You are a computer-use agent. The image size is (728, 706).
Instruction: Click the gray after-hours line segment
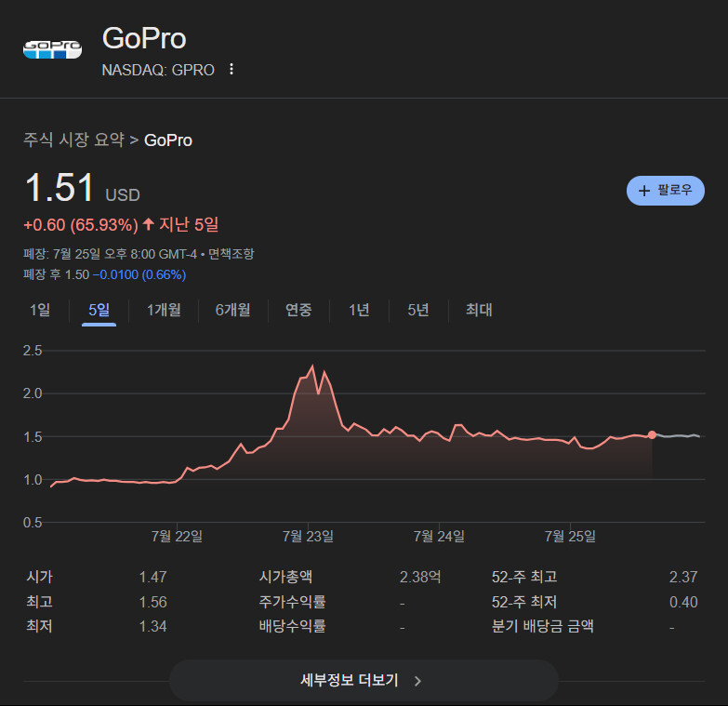click(677, 435)
